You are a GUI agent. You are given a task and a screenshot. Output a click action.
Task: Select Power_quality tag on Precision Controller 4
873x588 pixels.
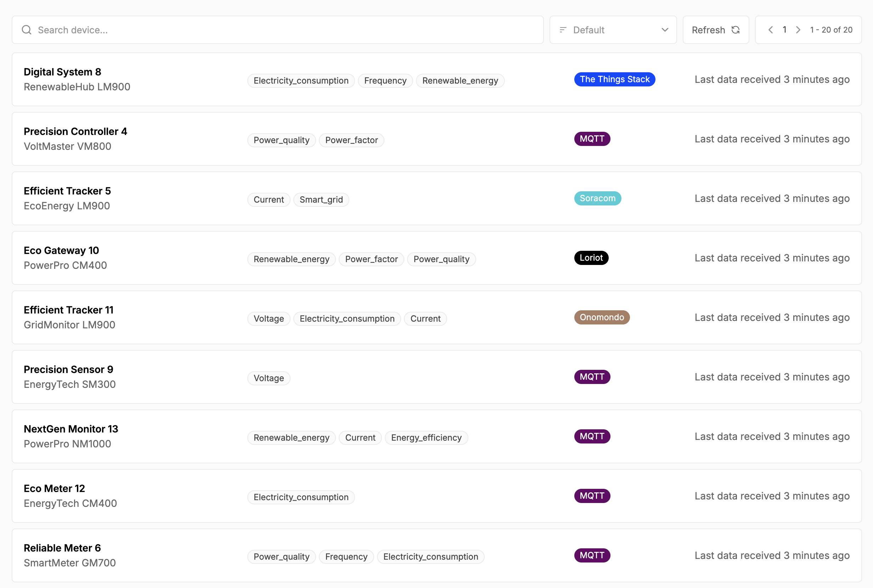(x=282, y=140)
